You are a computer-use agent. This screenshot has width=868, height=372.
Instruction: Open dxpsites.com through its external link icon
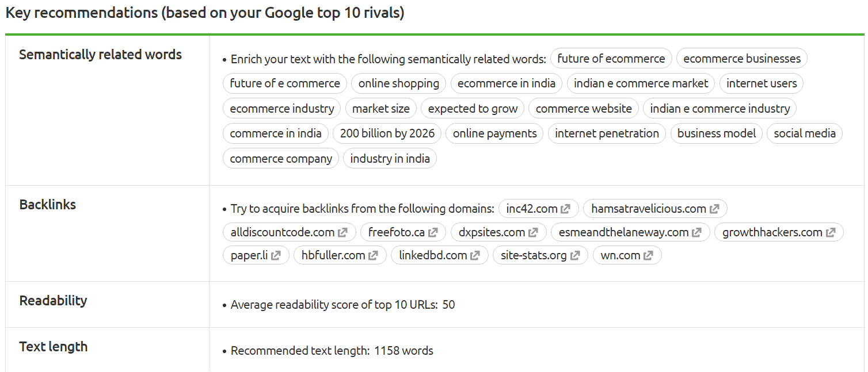(534, 232)
